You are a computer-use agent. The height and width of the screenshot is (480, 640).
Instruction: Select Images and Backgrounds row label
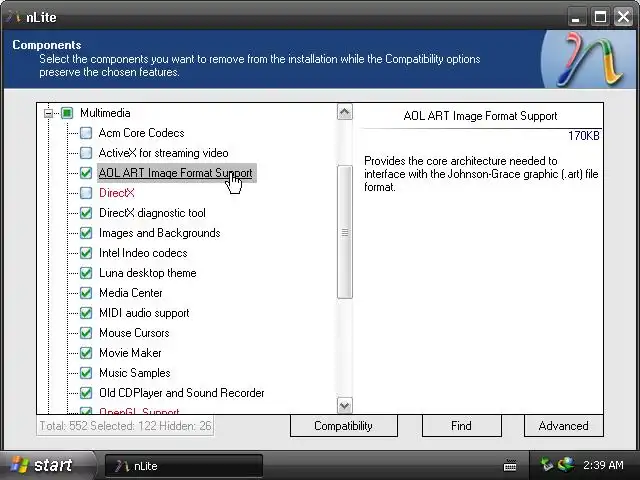[160, 233]
